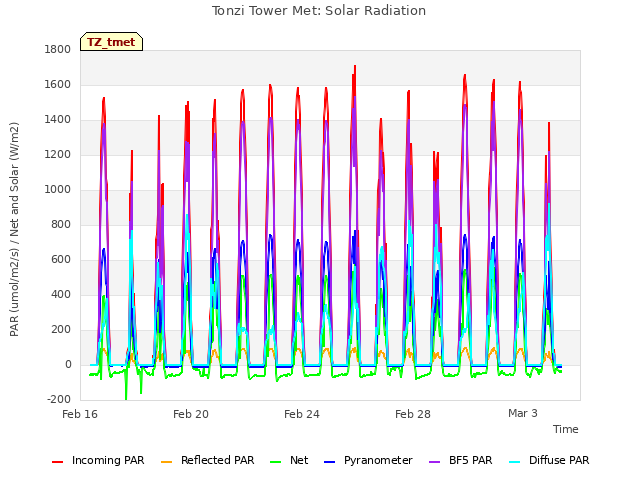Viewport: 640px width, 480px height.
Task: Click the 1000 y-axis tick label
Action: [x=58, y=190]
